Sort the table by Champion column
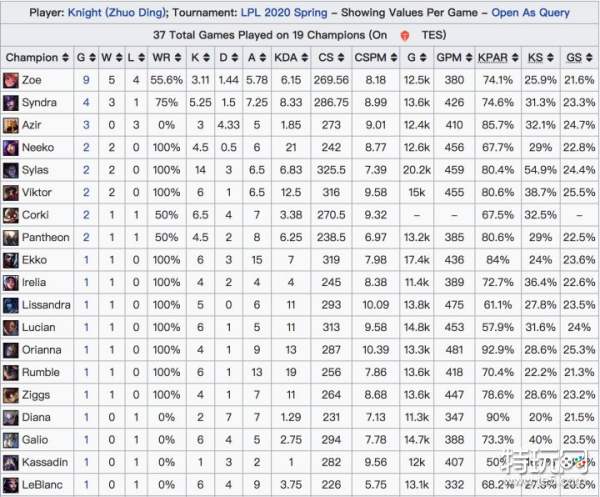The height and width of the screenshot is (497, 600). [37, 57]
